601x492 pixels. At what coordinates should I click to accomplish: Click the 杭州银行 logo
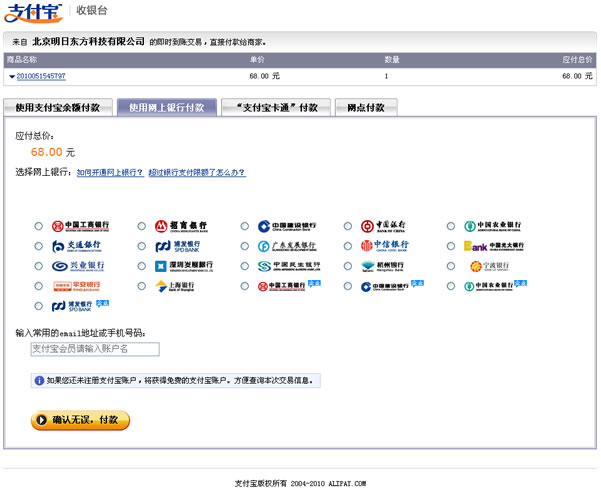click(x=382, y=266)
